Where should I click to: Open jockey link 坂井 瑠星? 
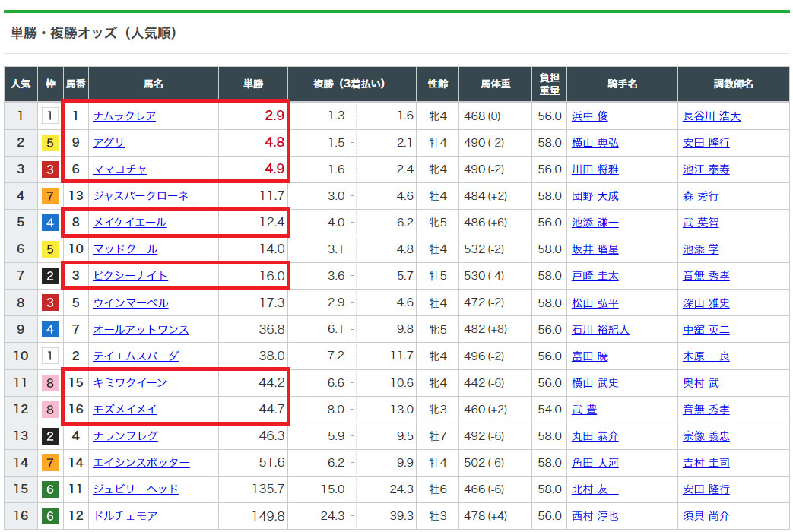click(x=595, y=249)
